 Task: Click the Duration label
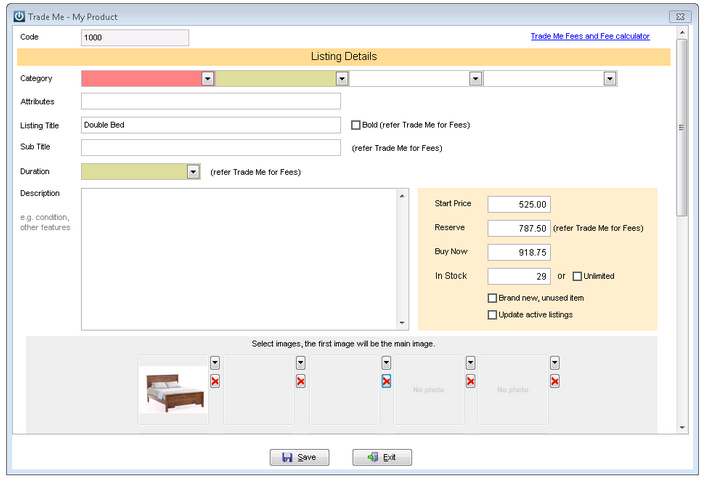34,171
